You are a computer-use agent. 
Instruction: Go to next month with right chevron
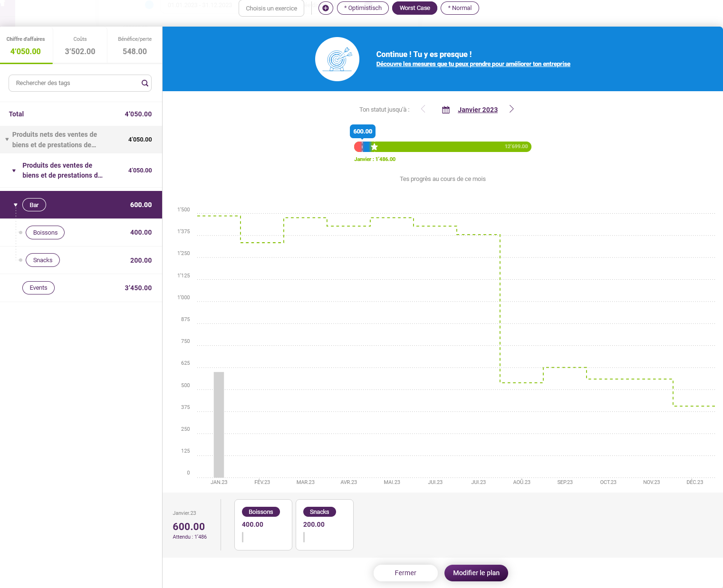511,109
